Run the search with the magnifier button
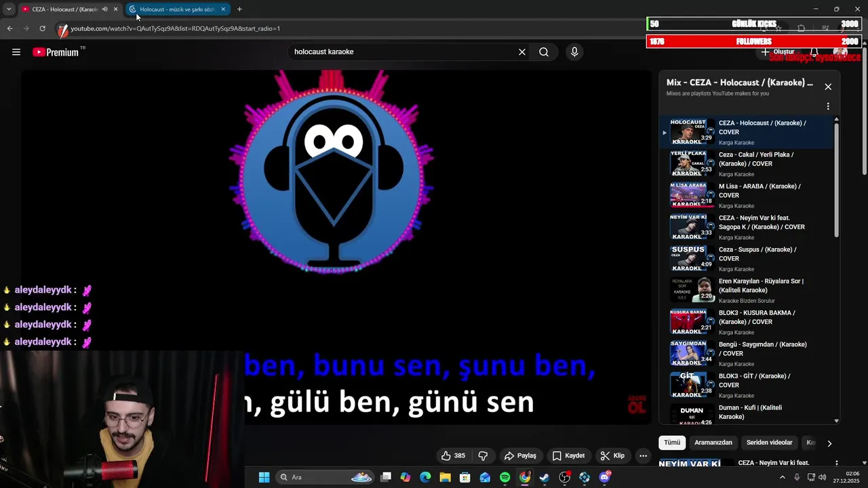868x488 pixels. [x=544, y=52]
